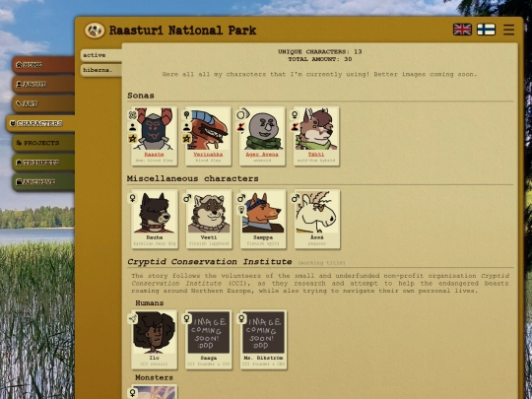Click the female symbol on Ms. Rikström card
The image size is (532, 399).
(241, 318)
